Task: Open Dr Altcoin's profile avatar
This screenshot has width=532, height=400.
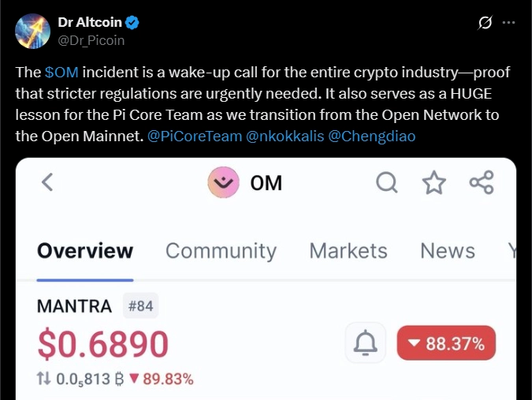Action: click(x=32, y=31)
